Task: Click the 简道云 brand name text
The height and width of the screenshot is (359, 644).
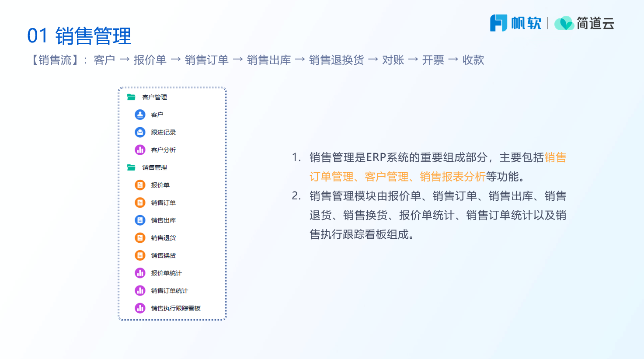Action: tap(595, 23)
